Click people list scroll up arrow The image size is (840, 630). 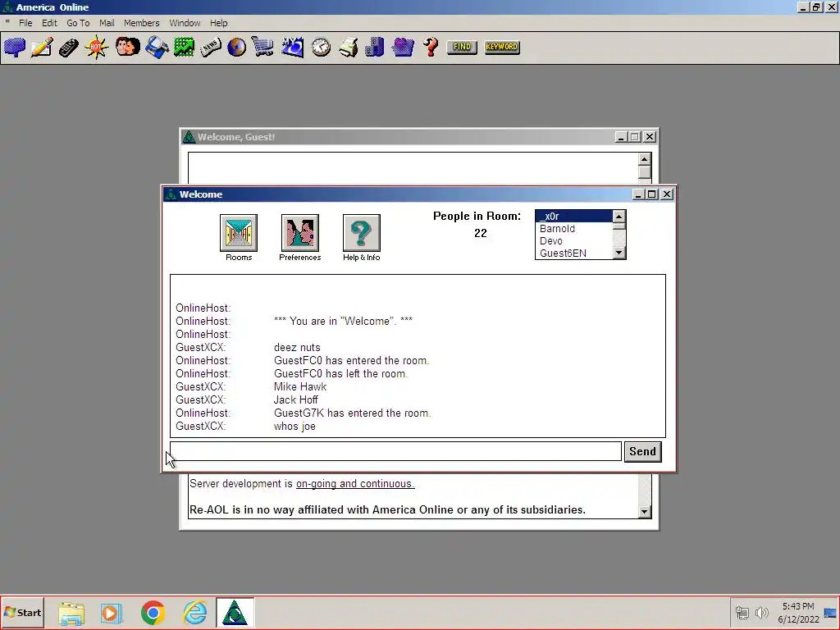coord(619,217)
